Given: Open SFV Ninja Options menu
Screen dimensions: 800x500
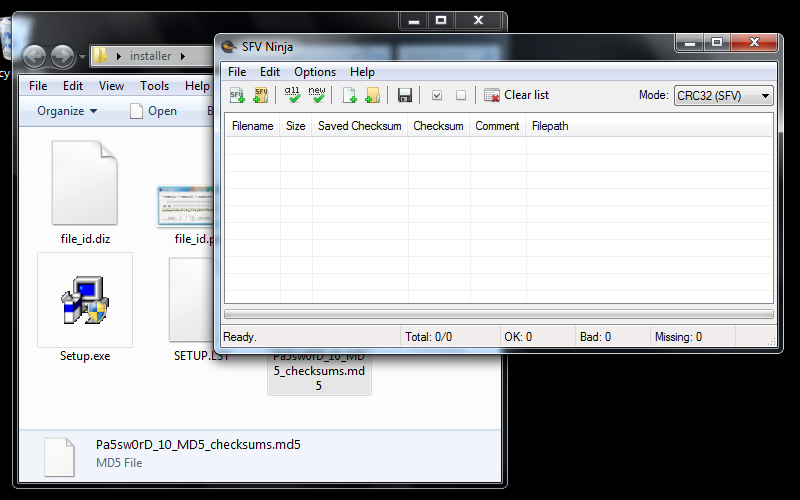Looking at the screenshot, I should point(315,72).
